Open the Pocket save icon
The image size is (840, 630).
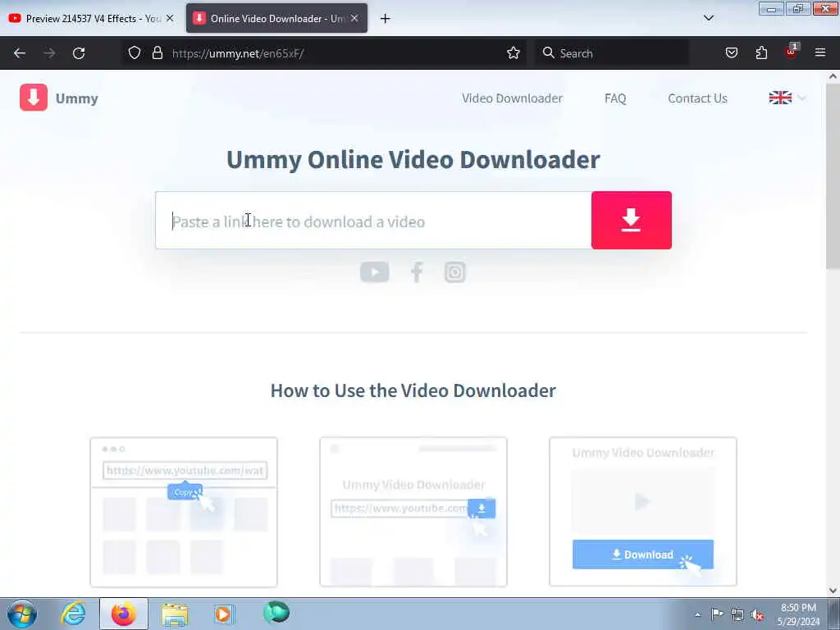(x=731, y=53)
